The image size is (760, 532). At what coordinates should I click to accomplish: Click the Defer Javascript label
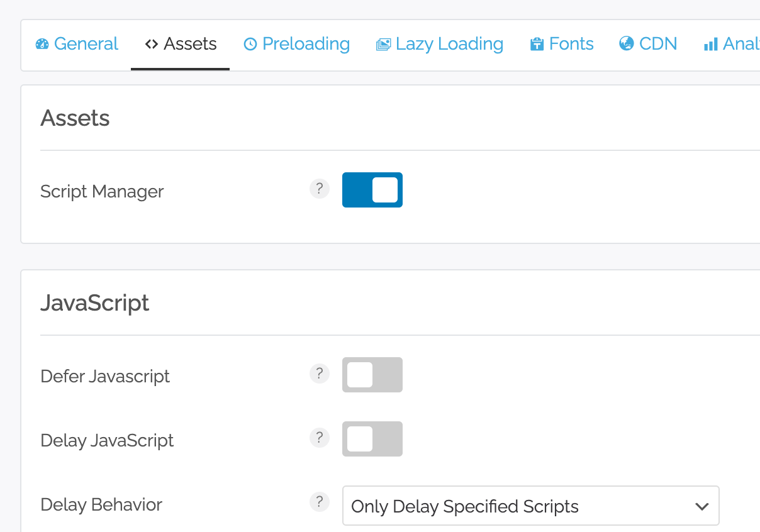(x=105, y=376)
